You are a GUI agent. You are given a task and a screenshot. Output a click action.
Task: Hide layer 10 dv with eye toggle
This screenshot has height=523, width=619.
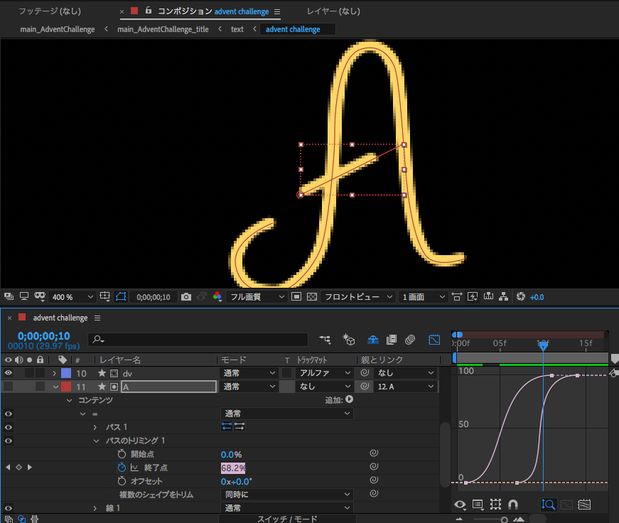point(9,373)
